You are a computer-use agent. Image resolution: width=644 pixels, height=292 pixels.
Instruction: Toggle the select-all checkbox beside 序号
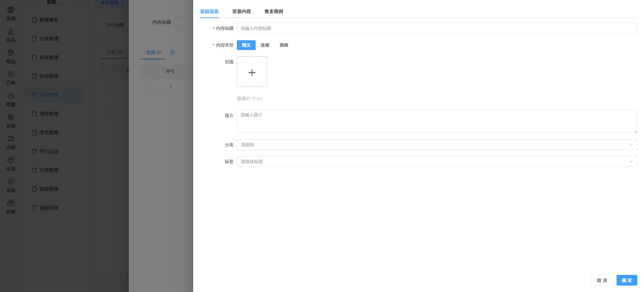click(147, 71)
